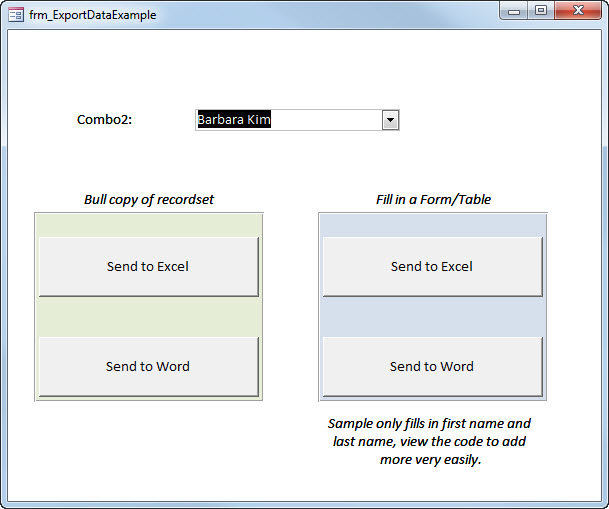The width and height of the screenshot is (609, 509).
Task: Click the Fill in a Form/Table heading
Action: (x=433, y=200)
